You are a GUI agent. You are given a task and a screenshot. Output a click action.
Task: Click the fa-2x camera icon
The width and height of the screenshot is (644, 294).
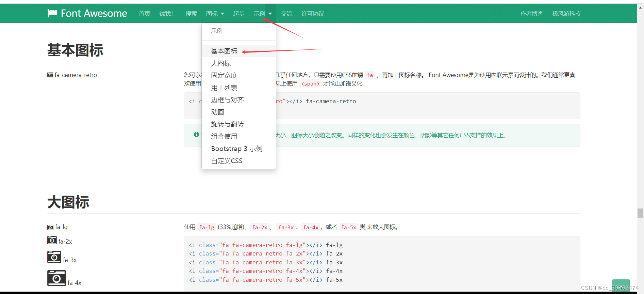(x=52, y=240)
